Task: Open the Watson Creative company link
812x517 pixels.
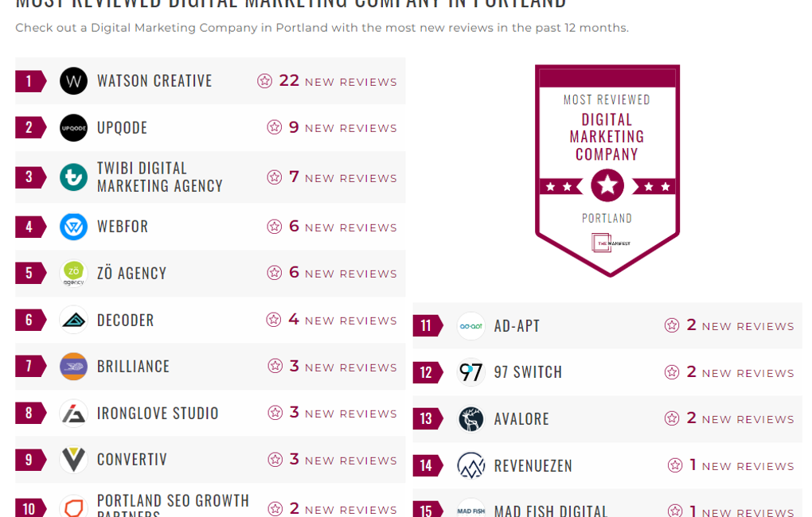Action: 154,81
